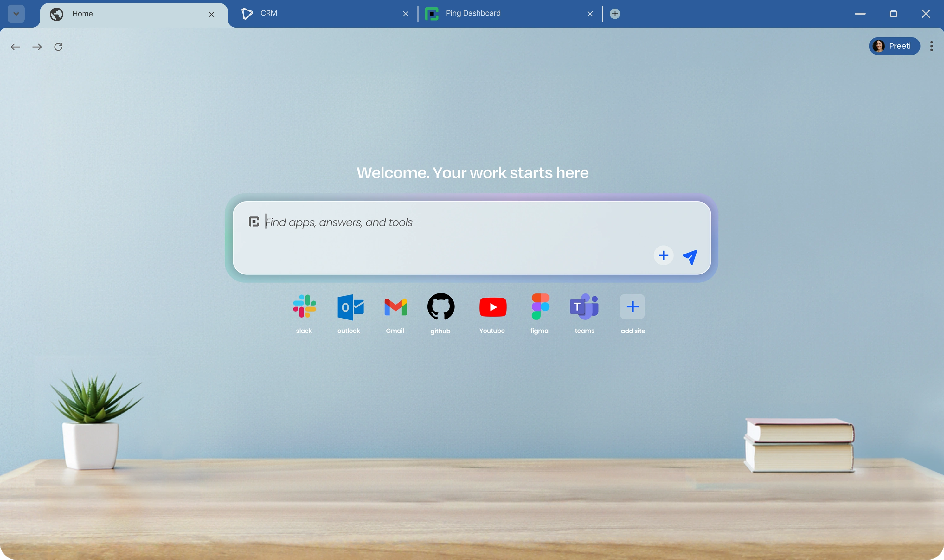Image resolution: width=944 pixels, height=560 pixels.
Task: Open the tab list chevron
Action: (16, 14)
